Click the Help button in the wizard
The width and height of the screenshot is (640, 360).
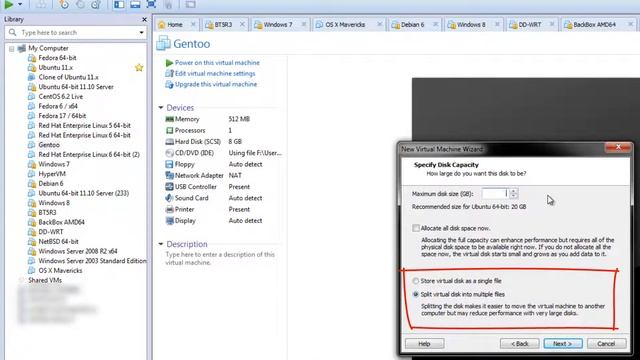click(424, 344)
